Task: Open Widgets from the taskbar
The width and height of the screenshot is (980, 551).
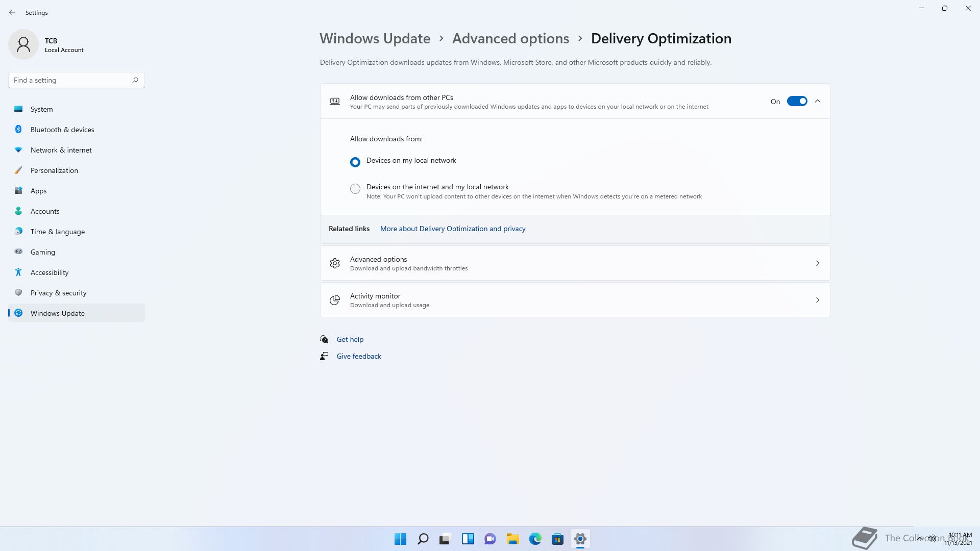Action: [x=468, y=539]
